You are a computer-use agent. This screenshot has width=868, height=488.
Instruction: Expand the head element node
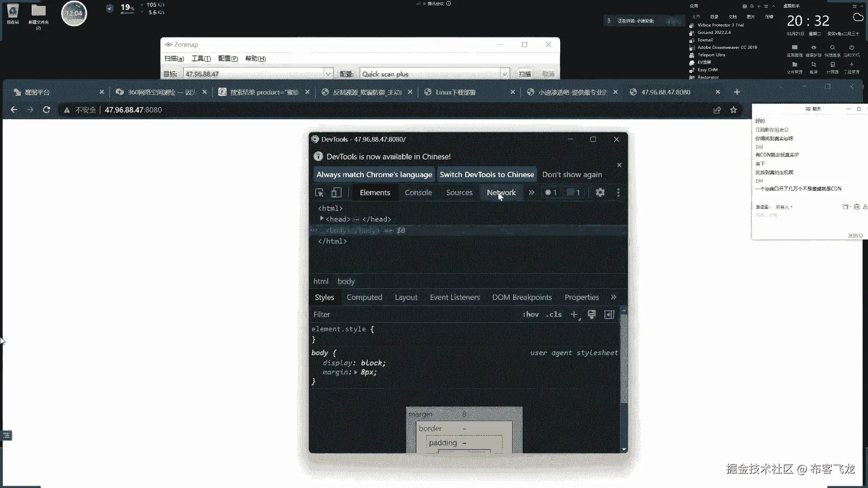tap(321, 219)
